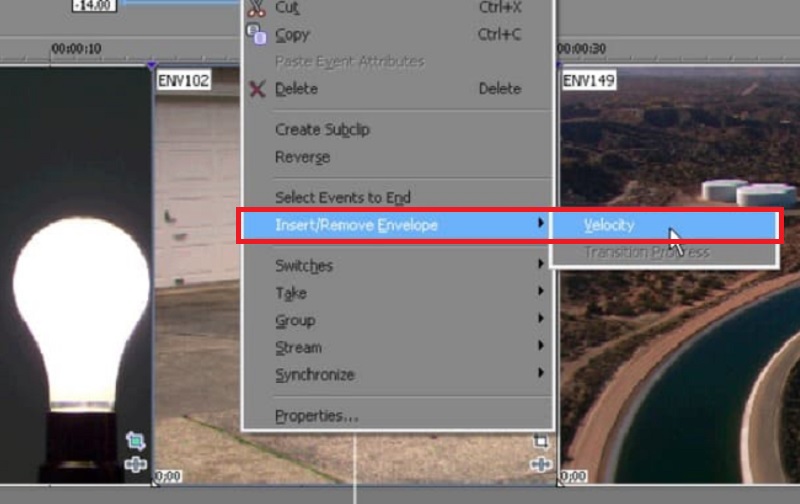Expand the Take submenu
This screenshot has height=504, width=800.
(398, 293)
